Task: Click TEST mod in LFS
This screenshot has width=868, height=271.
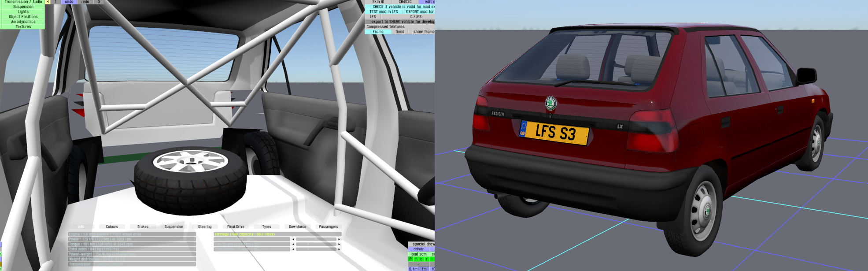Action: [383, 11]
